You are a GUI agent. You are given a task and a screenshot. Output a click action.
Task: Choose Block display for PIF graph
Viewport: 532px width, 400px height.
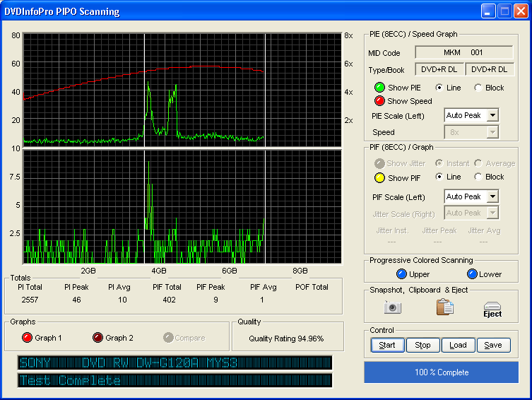coord(478,177)
